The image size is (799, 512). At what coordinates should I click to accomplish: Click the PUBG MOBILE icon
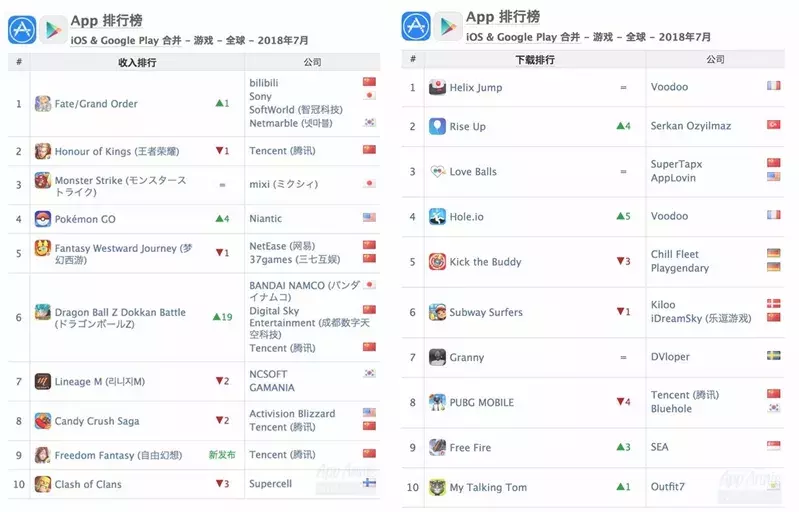point(437,402)
